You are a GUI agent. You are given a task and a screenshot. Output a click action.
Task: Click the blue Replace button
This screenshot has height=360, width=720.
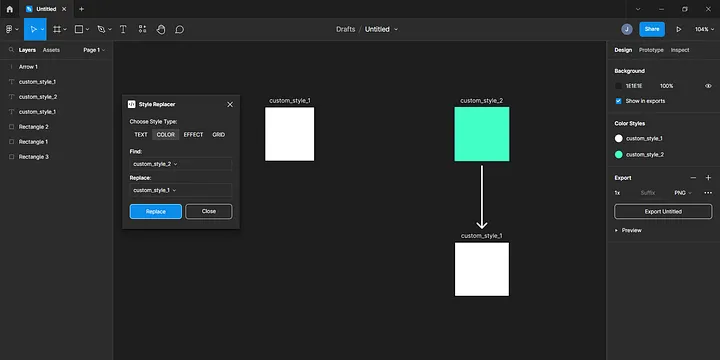coord(156,211)
